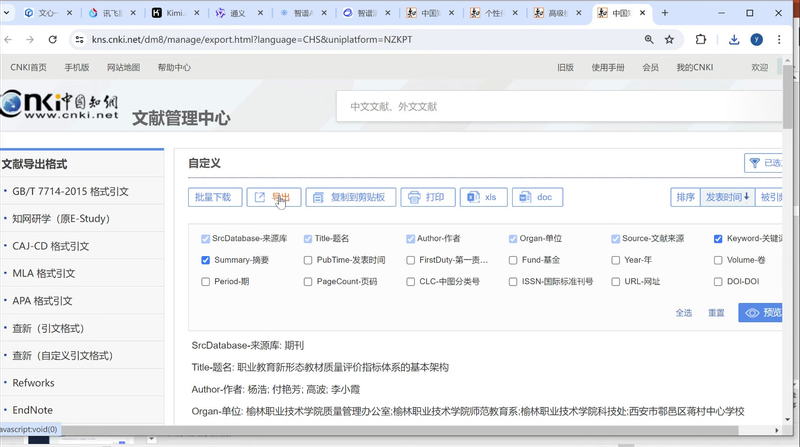
Task: Choose EndNote export format in sidebar
Action: click(x=32, y=410)
